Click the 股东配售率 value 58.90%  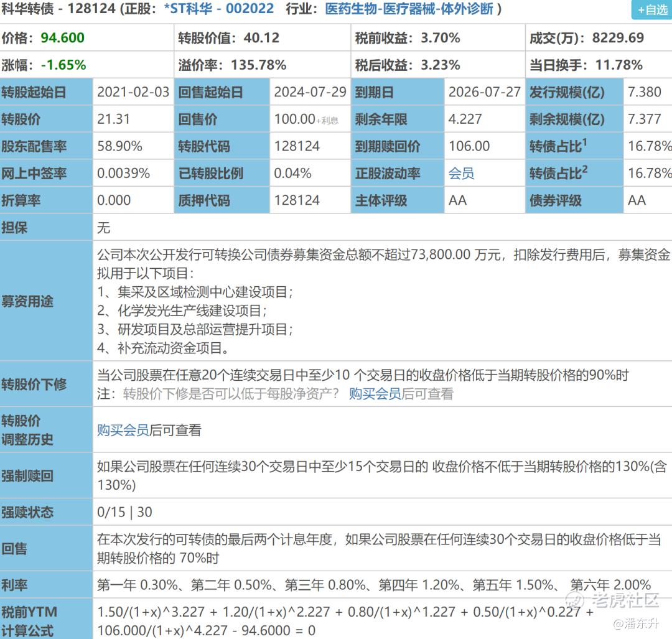pos(119,146)
